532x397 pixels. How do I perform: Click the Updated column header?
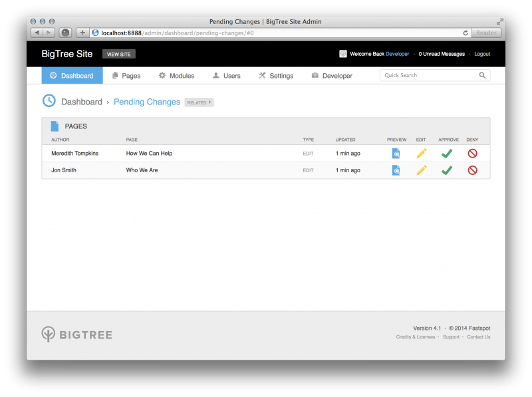[x=345, y=140]
